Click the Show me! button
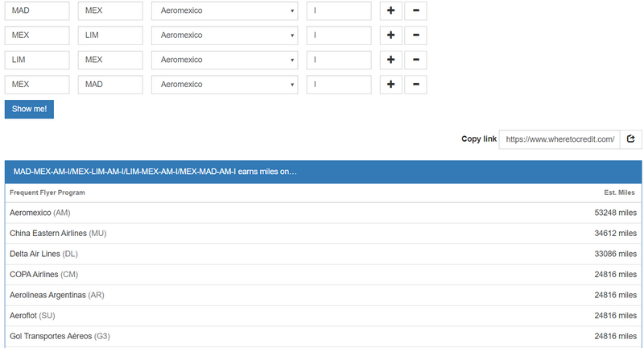644x348 pixels. tap(29, 110)
